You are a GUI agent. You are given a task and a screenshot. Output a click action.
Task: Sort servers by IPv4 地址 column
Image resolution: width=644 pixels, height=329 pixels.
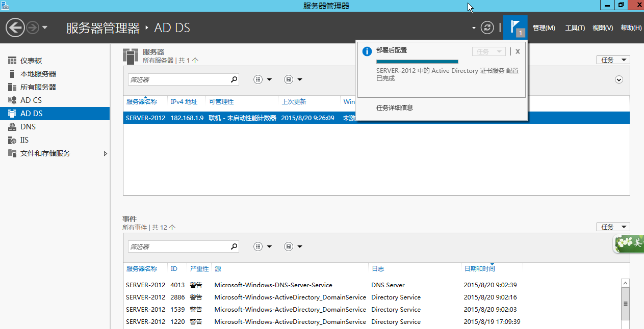(184, 102)
